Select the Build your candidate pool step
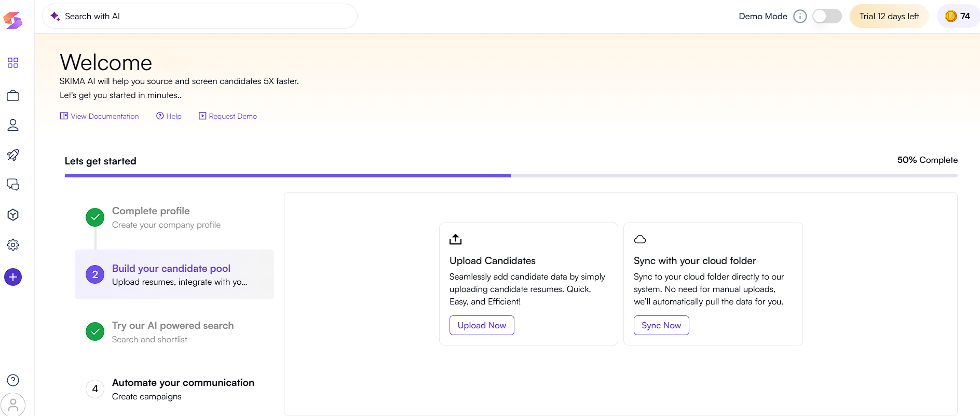The width and height of the screenshot is (980, 416). click(174, 274)
